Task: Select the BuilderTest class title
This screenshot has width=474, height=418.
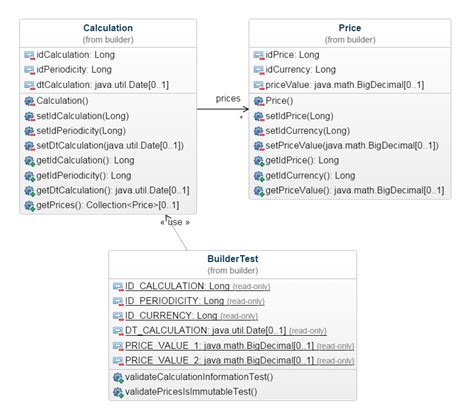Action: coord(233,259)
